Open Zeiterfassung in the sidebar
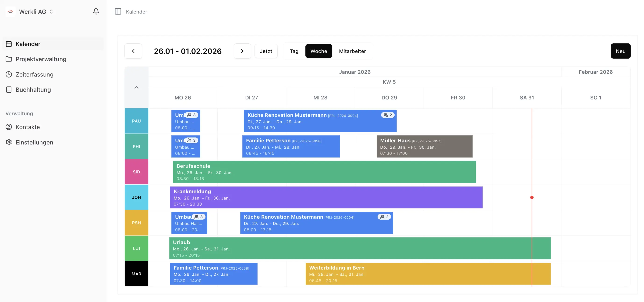This screenshot has width=644, height=302. tap(53, 74)
